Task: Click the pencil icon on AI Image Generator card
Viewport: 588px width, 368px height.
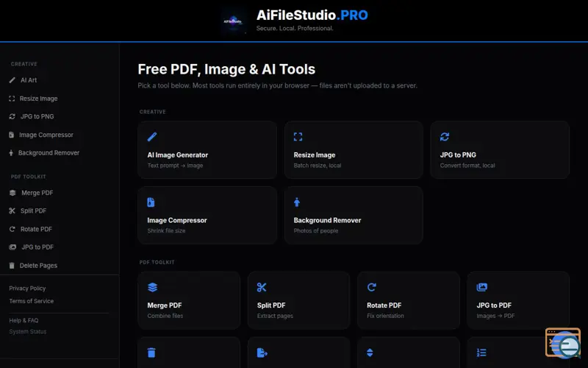Action: click(152, 137)
